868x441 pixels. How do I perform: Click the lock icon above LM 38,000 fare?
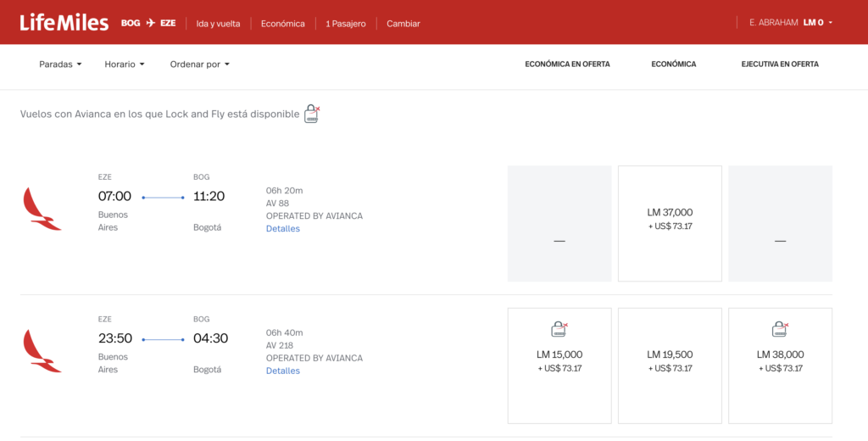coord(780,329)
